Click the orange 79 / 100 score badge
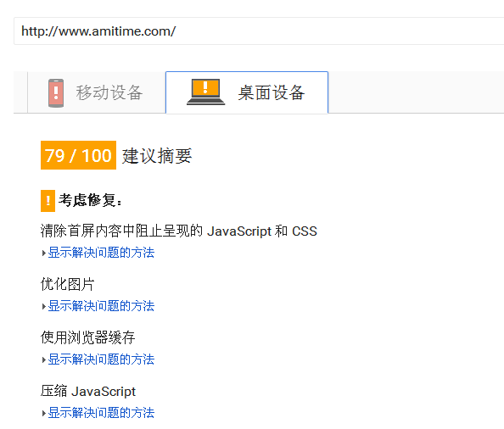Image resolution: width=504 pixels, height=429 pixels. click(x=78, y=155)
